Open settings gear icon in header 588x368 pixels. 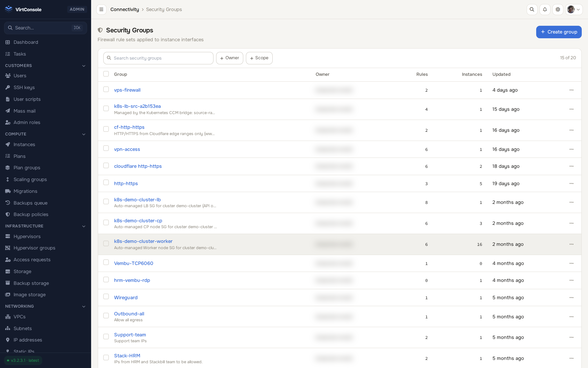tap(558, 10)
